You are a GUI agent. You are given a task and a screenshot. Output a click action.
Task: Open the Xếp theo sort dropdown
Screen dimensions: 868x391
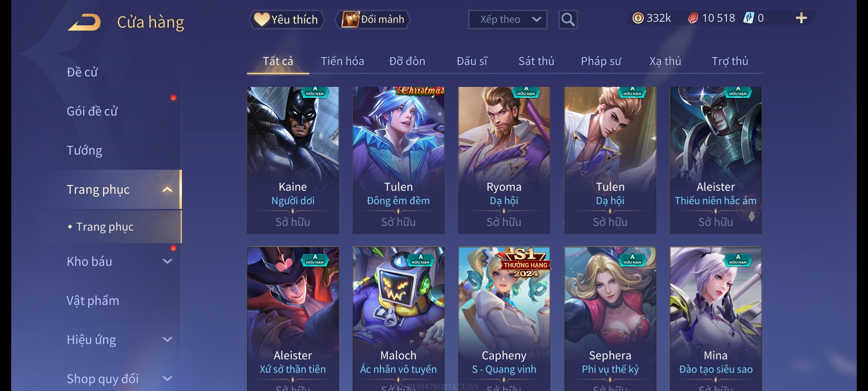click(507, 20)
